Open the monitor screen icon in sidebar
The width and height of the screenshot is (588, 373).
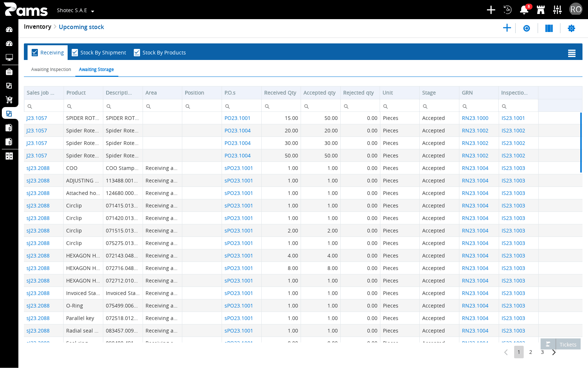point(9,57)
